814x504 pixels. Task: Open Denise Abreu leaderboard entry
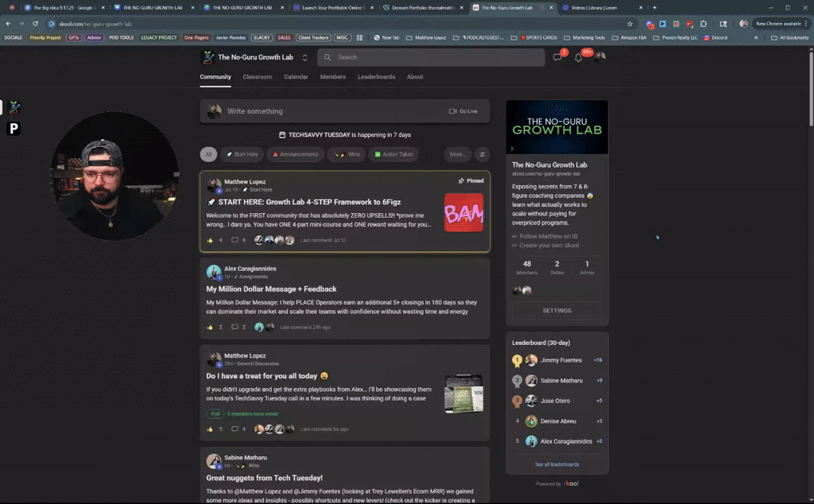[557, 421]
